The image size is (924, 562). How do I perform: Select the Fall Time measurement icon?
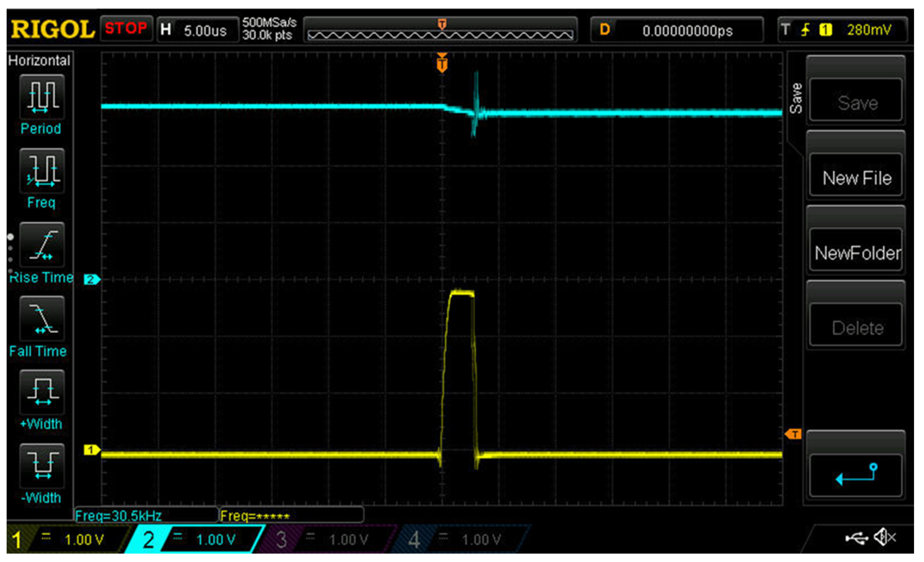point(42,319)
